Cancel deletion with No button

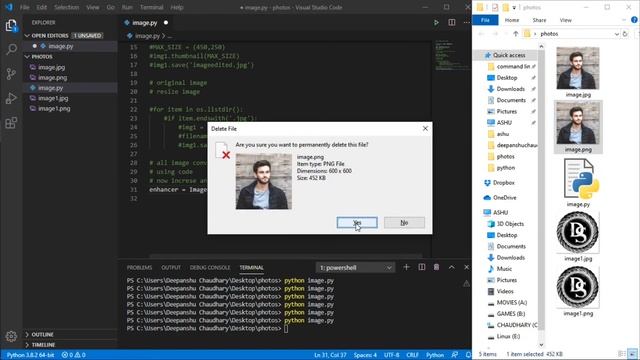(x=404, y=222)
